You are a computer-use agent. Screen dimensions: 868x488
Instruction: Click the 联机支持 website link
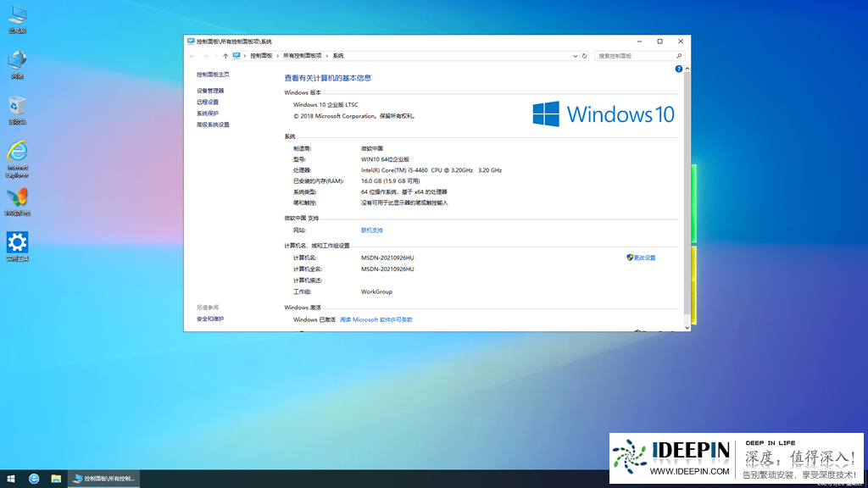tap(372, 230)
